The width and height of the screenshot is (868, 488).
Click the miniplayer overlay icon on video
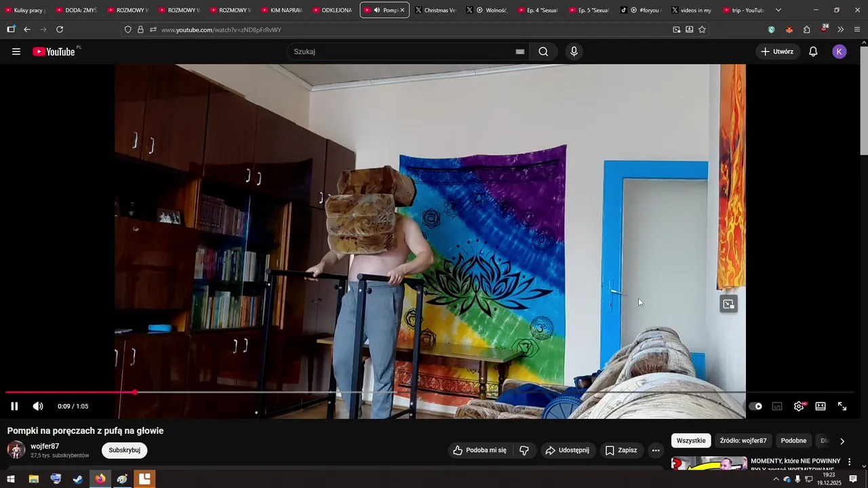click(x=729, y=304)
